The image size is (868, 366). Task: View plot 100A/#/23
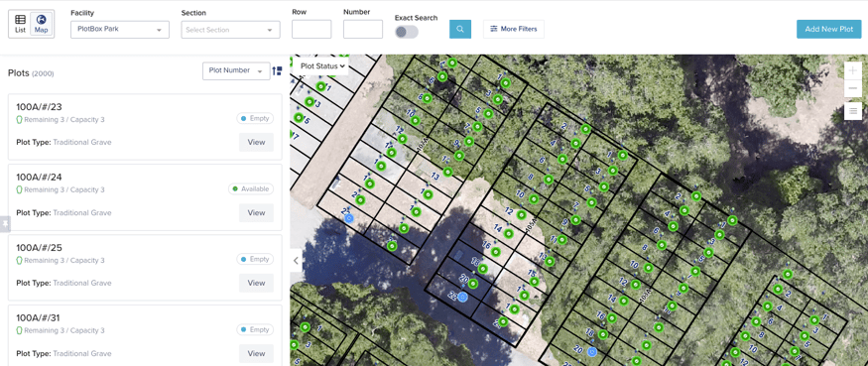pos(256,142)
